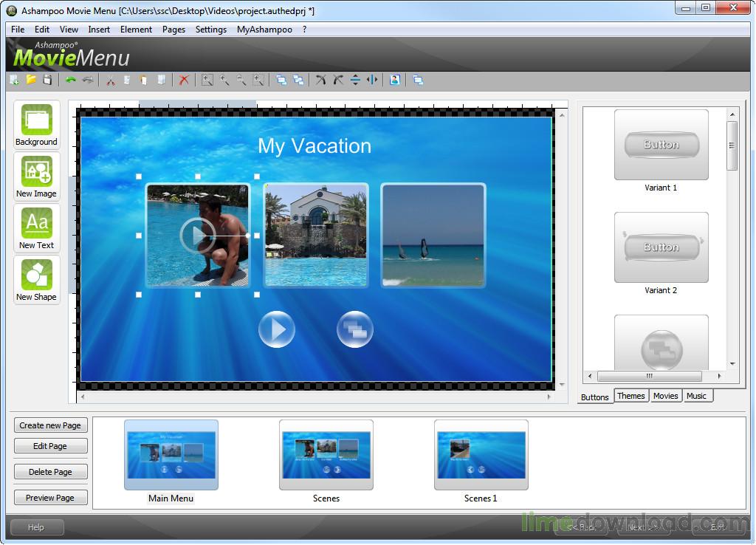The image size is (756, 545).
Task: Click the New project toolbar icon
Action: tap(15, 80)
